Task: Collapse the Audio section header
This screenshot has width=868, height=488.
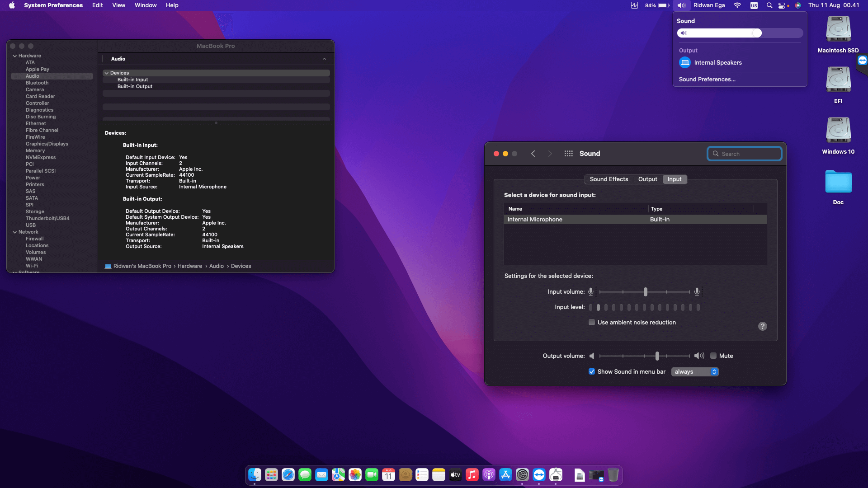Action: pos(324,59)
